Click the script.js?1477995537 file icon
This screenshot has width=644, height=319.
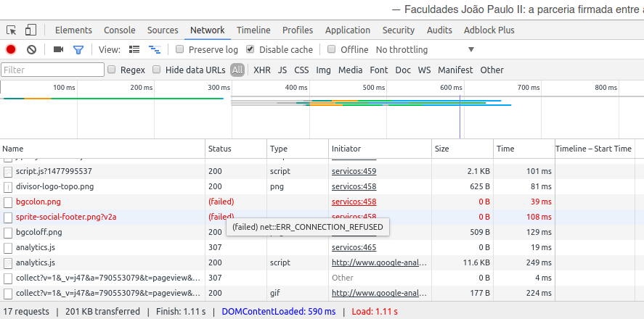(8, 171)
